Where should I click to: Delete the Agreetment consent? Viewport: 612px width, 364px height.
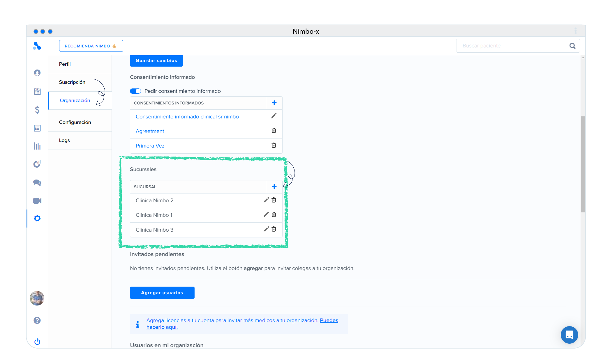[x=274, y=130]
